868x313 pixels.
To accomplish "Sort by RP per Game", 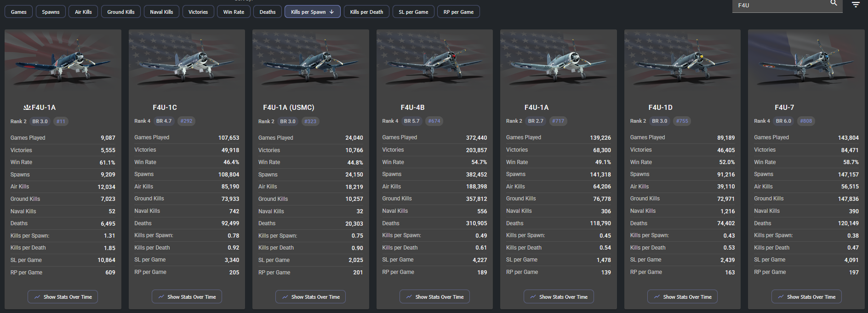I will tap(458, 12).
